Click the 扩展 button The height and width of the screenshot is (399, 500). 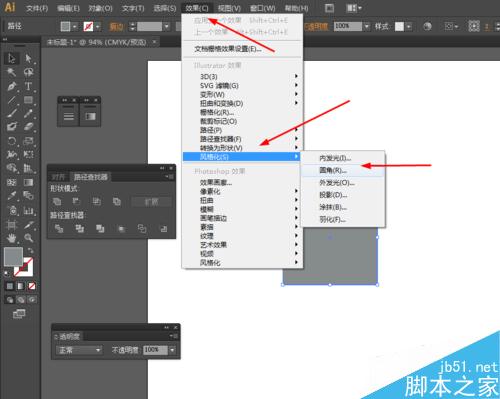pyautogui.click(x=152, y=202)
